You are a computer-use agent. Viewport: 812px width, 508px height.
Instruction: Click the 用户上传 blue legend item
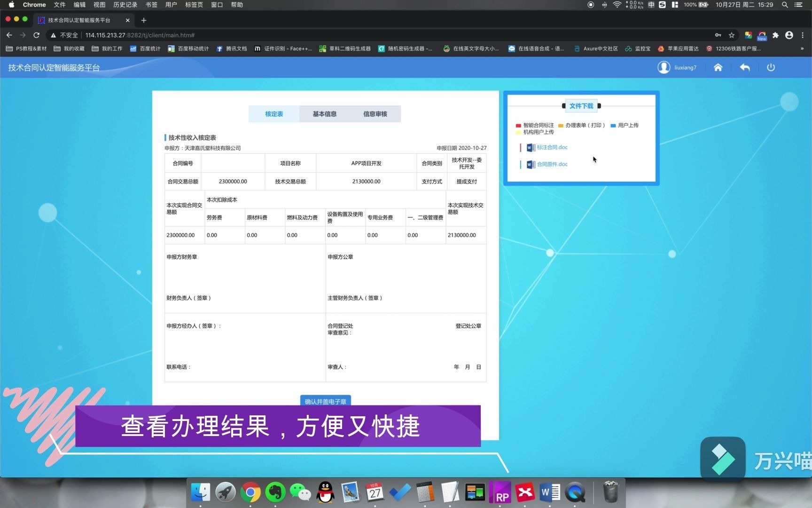point(625,126)
